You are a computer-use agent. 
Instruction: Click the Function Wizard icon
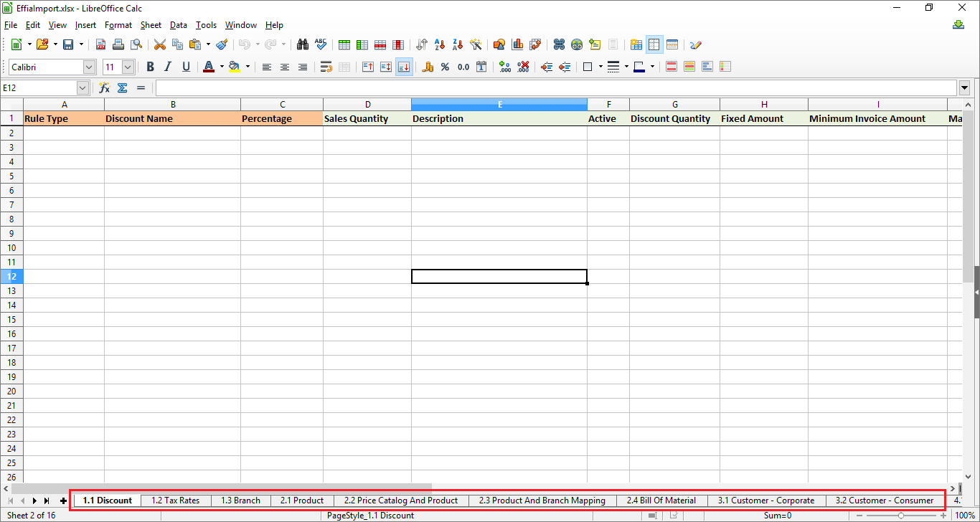105,87
